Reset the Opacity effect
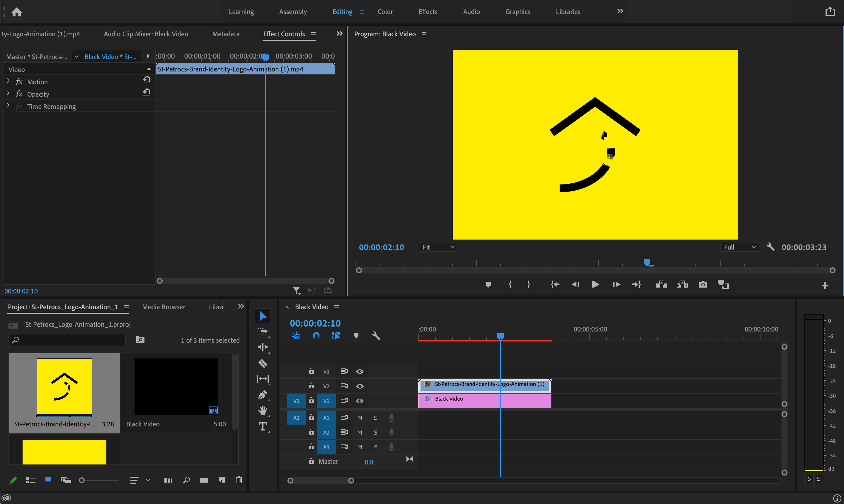Screen dimensions: 844x504 [147, 92]
